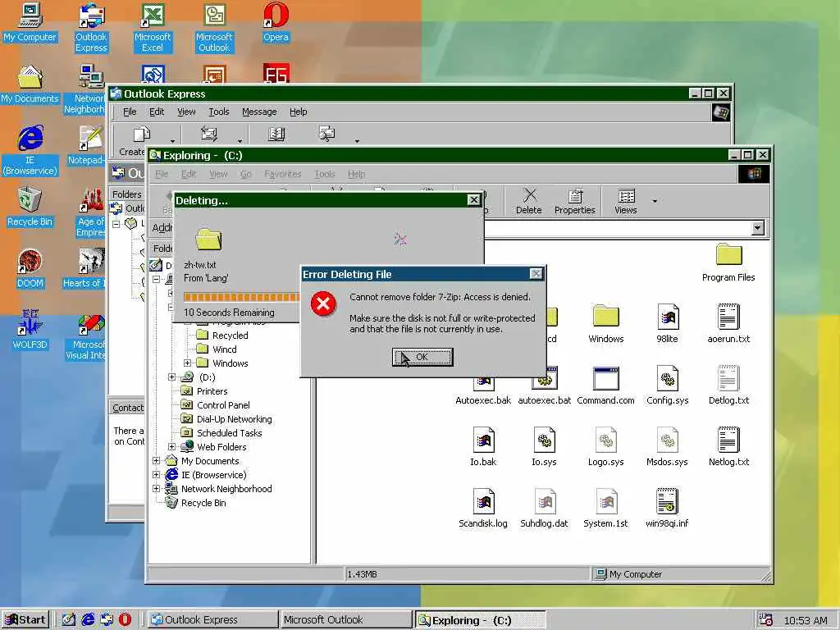Select the Netlog.txt file icon
This screenshot has width=840, height=630.
pyautogui.click(x=728, y=447)
